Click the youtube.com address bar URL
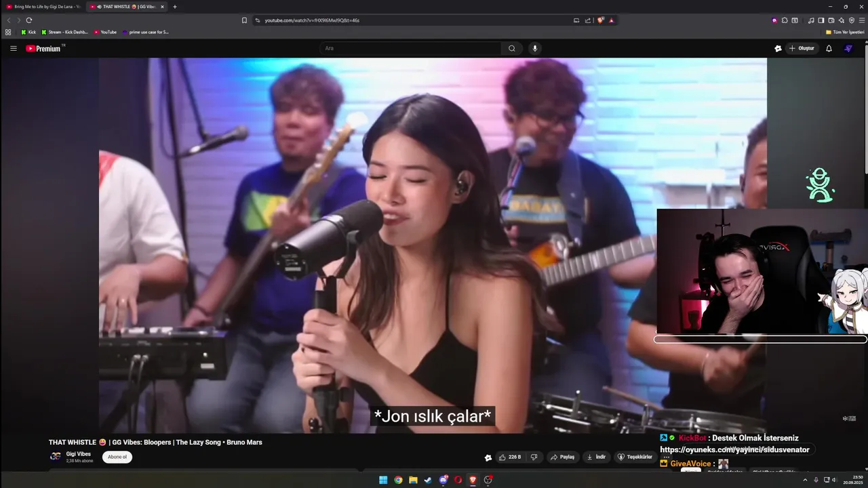 (x=312, y=20)
